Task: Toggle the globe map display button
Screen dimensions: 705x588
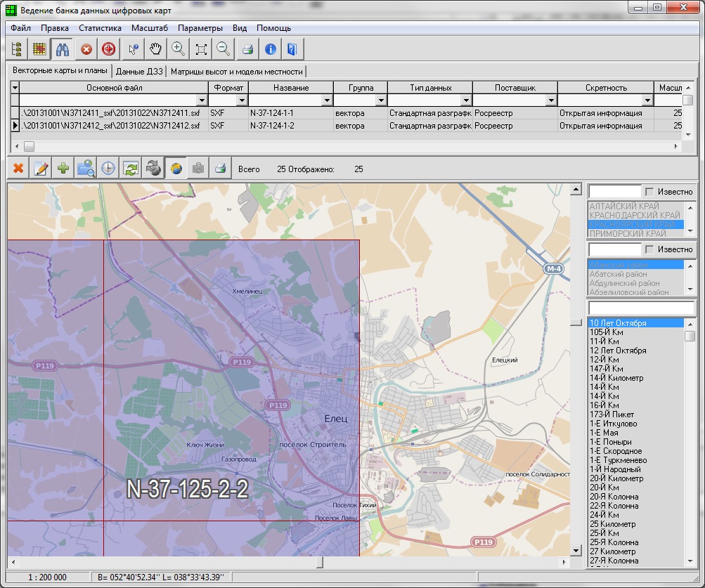Action: pos(175,169)
